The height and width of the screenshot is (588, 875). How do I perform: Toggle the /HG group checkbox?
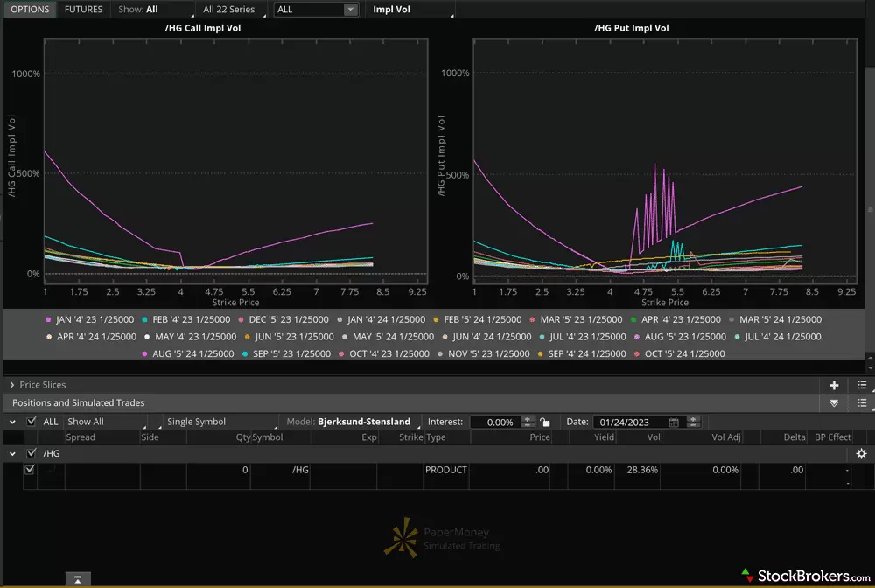tap(32, 454)
